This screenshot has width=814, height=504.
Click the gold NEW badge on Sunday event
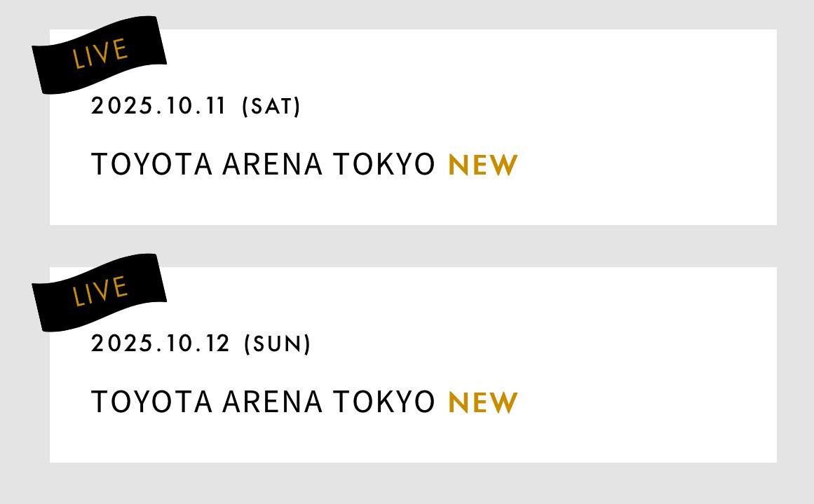pos(483,403)
